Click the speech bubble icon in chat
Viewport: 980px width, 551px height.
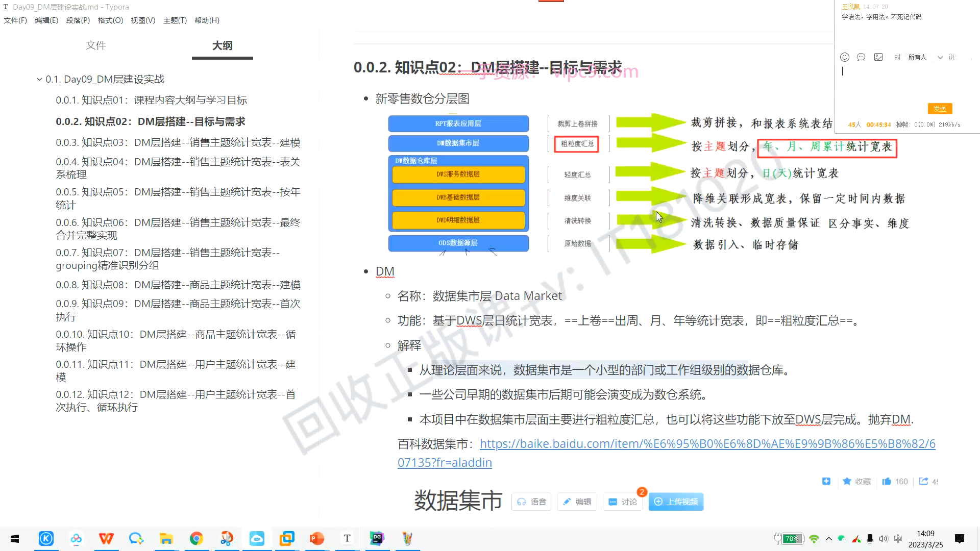pos(861,57)
